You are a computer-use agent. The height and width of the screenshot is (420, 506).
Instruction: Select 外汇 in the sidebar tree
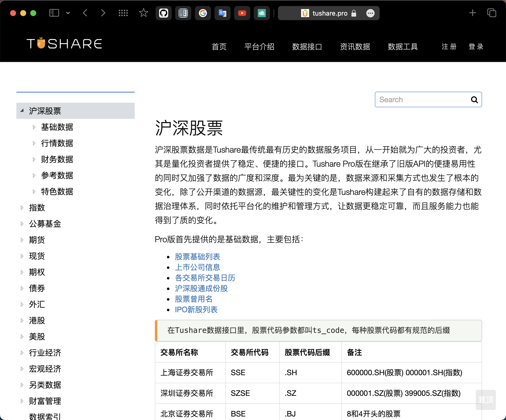(37, 304)
